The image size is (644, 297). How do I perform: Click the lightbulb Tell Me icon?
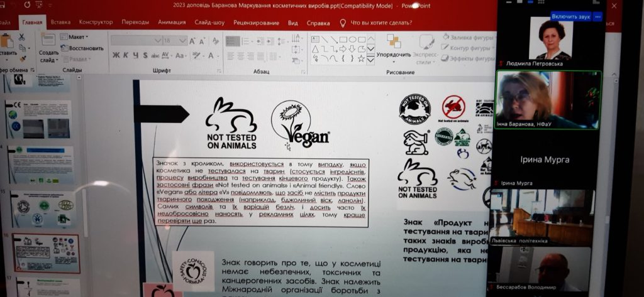point(343,23)
